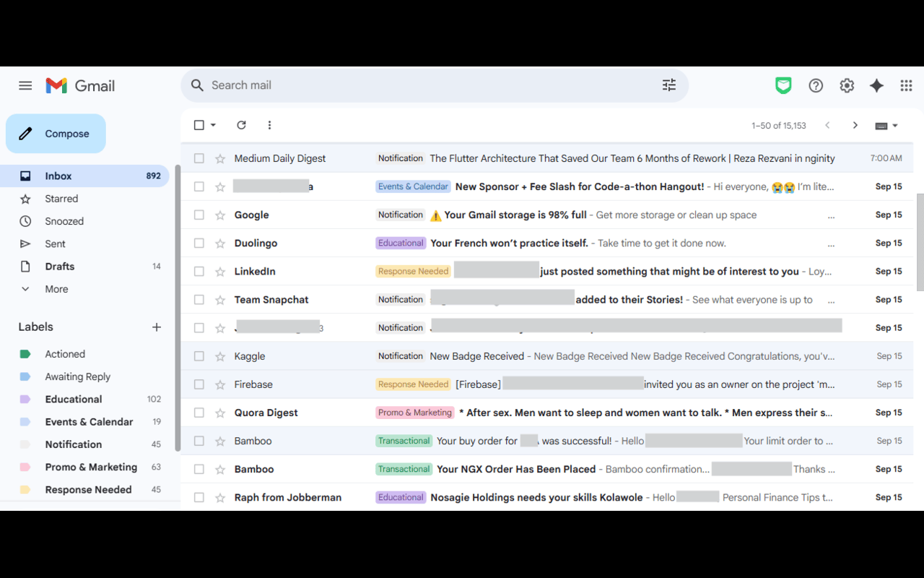Tick checkbox for Google storage email
The image size is (924, 578).
pyautogui.click(x=199, y=215)
